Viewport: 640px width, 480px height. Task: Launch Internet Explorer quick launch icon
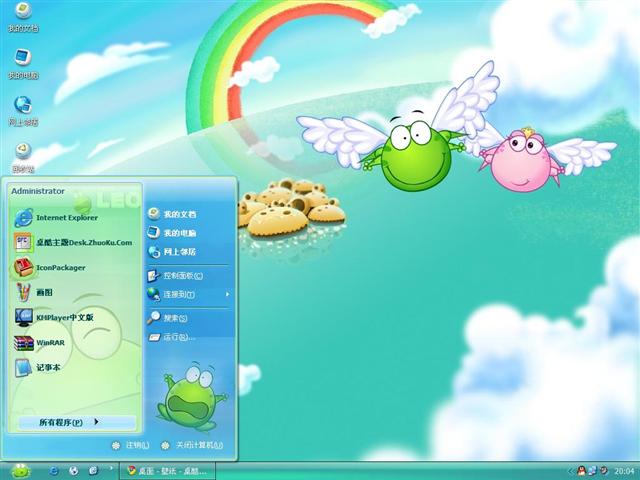54,471
